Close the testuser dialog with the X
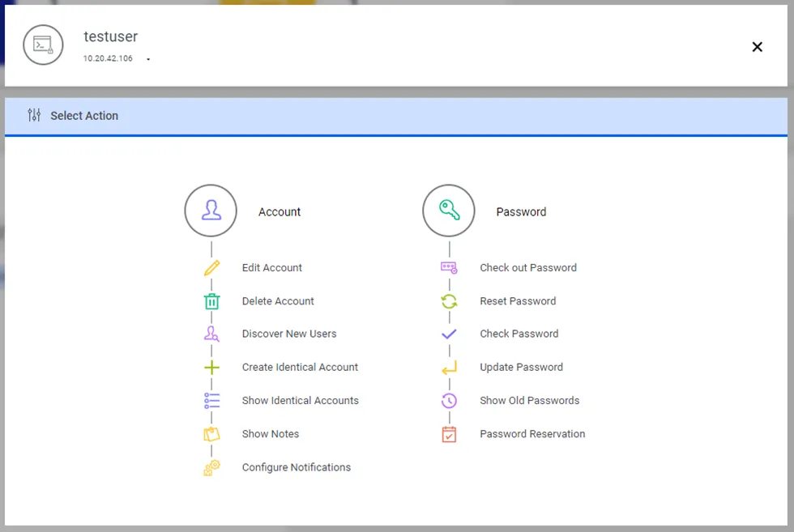 pos(757,47)
